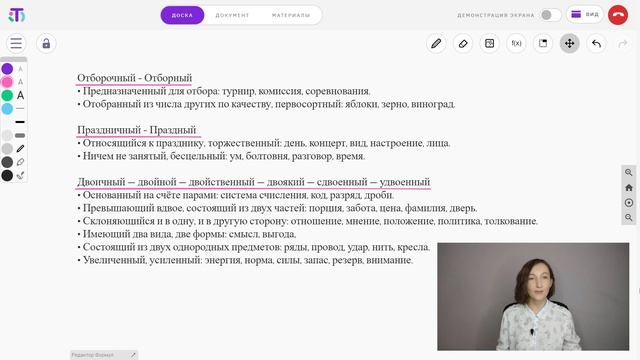Expand the formula editor panel at bottom
The image size is (640, 360).
click(x=133, y=355)
